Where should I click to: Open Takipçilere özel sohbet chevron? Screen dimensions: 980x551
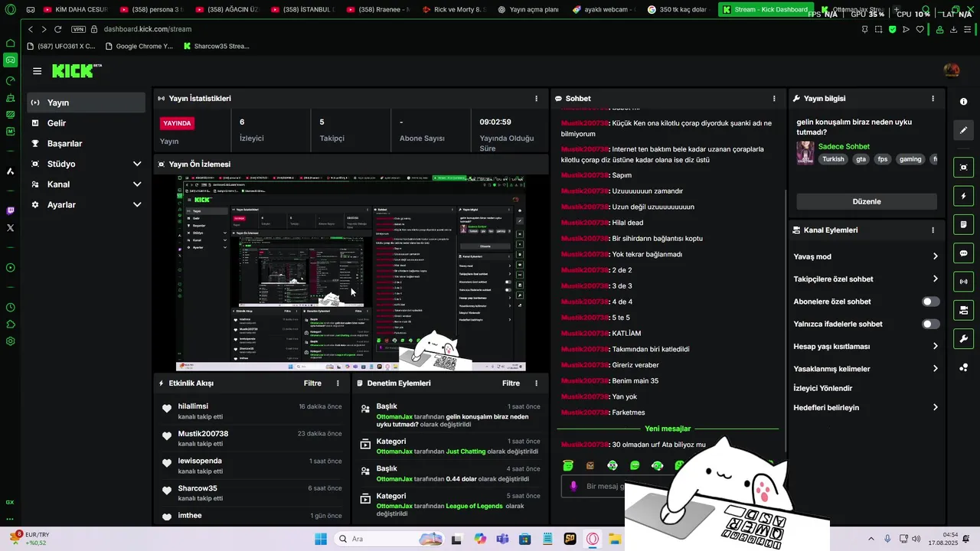click(x=935, y=279)
